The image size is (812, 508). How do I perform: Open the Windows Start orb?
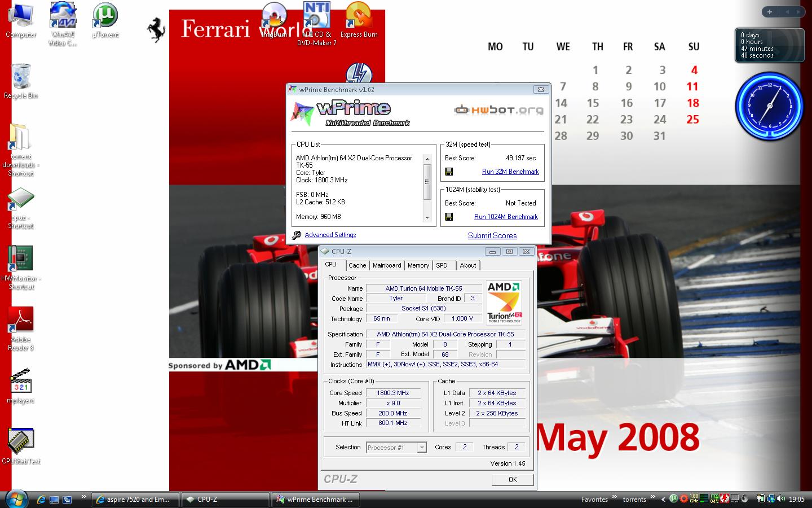pos(16,499)
